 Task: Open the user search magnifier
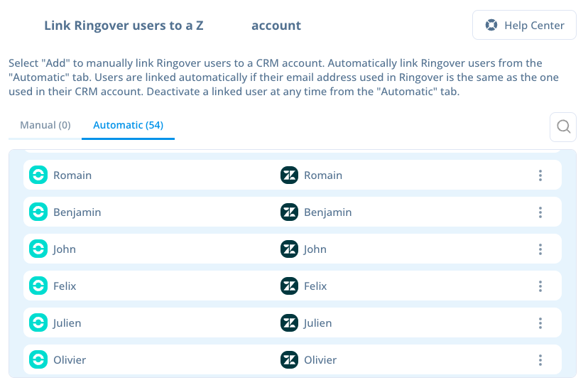(x=563, y=127)
